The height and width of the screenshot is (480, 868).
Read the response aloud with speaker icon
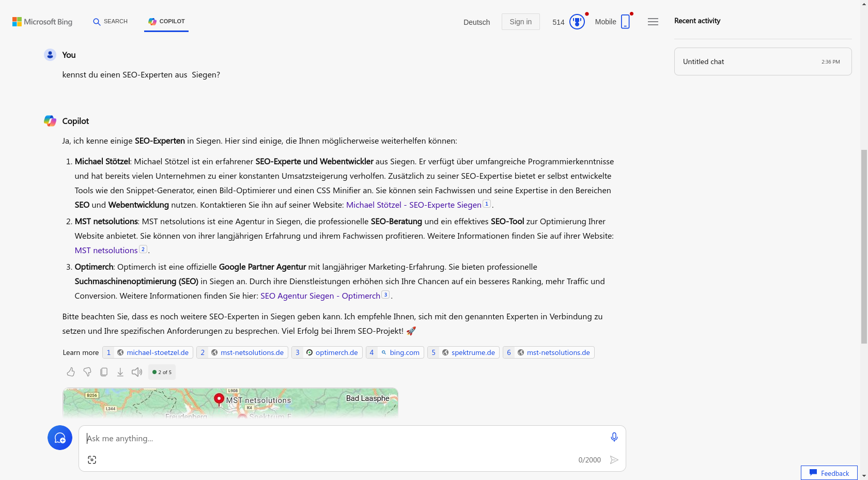137,372
